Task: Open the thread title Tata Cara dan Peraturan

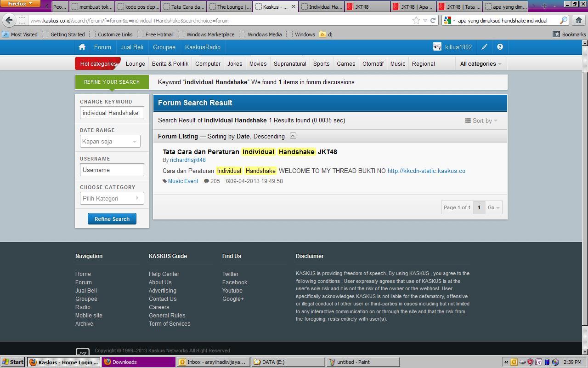Action: [x=250, y=152]
